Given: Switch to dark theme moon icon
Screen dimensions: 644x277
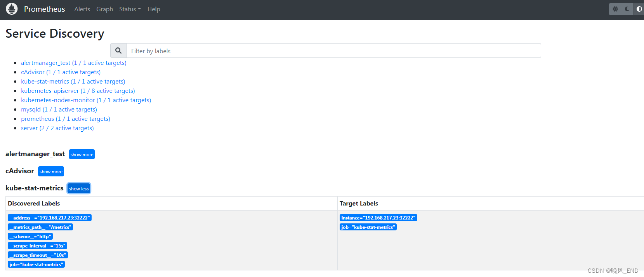Looking at the screenshot, I should tap(627, 9).
